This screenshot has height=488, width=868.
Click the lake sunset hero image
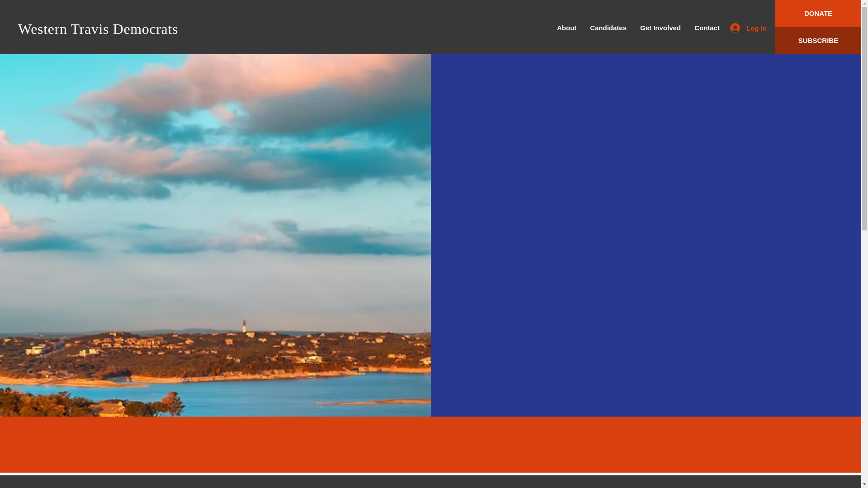click(x=215, y=235)
